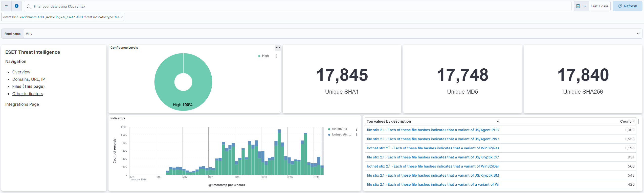Open the filter options menu icon
The height and width of the screenshot is (193, 644).
point(6,6)
